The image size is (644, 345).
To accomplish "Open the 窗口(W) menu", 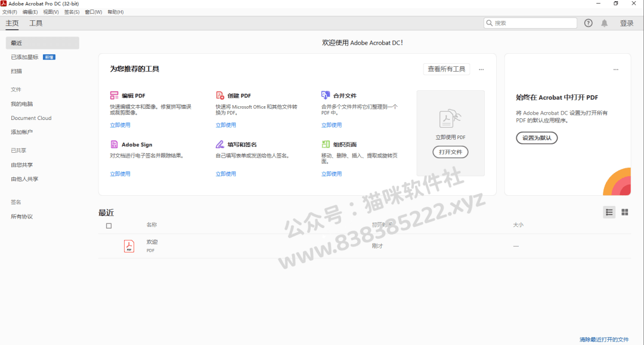I will [x=93, y=12].
